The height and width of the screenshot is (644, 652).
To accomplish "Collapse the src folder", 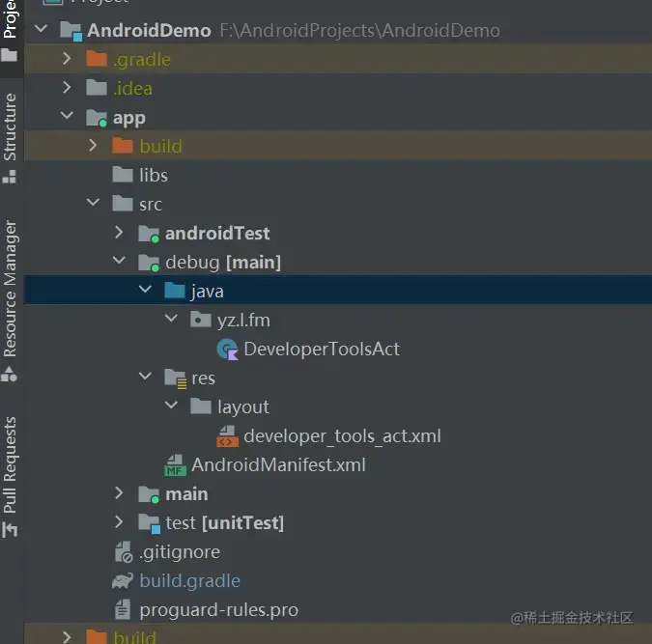I will 93,203.
